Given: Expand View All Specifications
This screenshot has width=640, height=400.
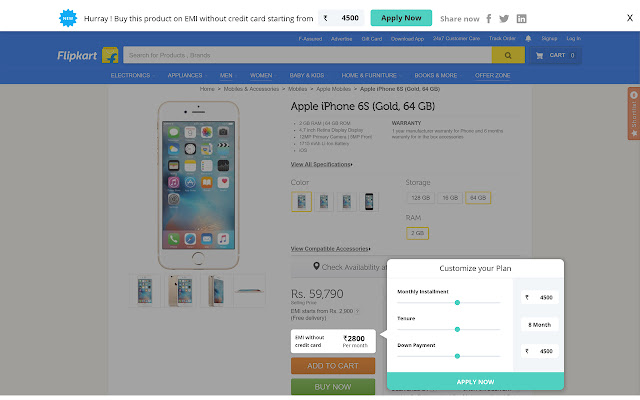Looking at the screenshot, I should [321, 163].
